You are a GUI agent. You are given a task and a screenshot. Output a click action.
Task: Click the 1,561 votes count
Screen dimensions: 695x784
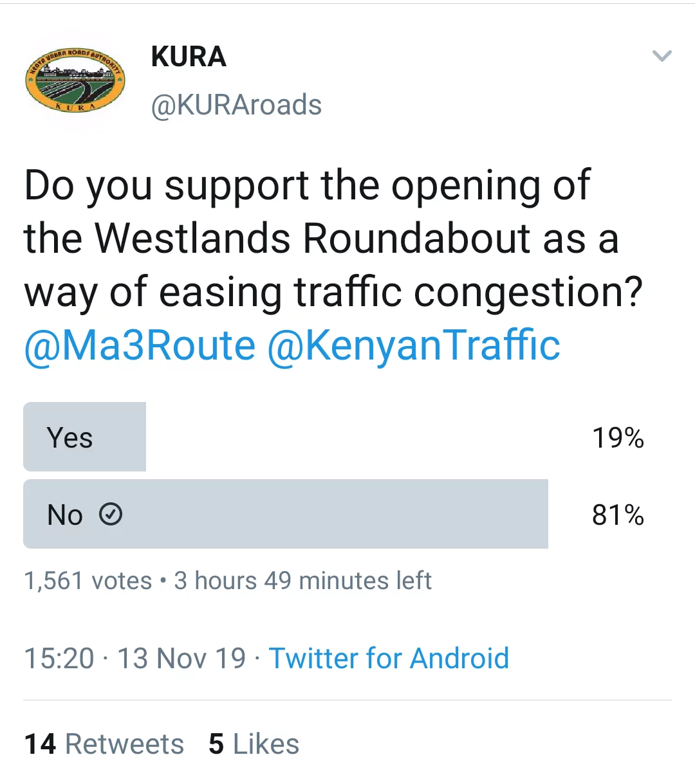pos(88,581)
